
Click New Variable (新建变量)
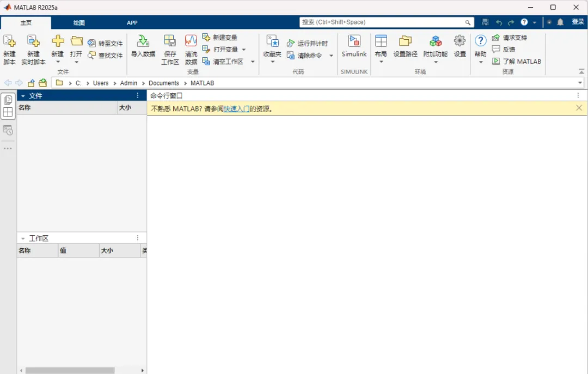220,37
